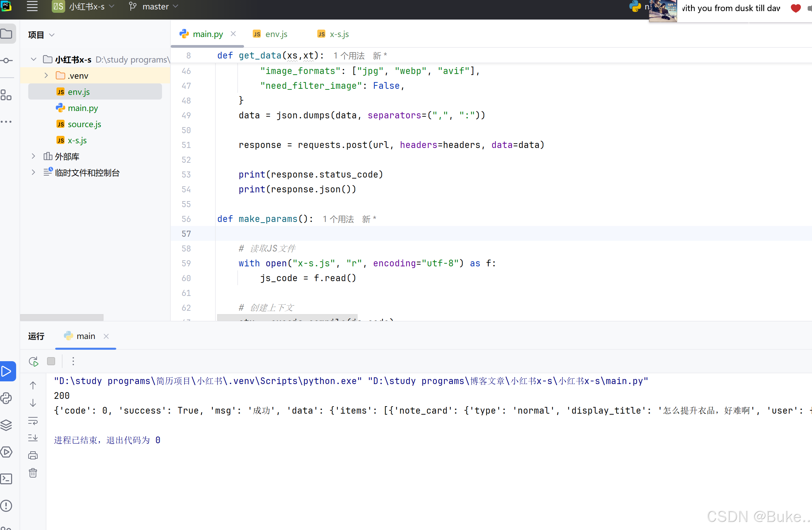The image size is (812, 530).
Task: Print the console output
Action: point(33,455)
